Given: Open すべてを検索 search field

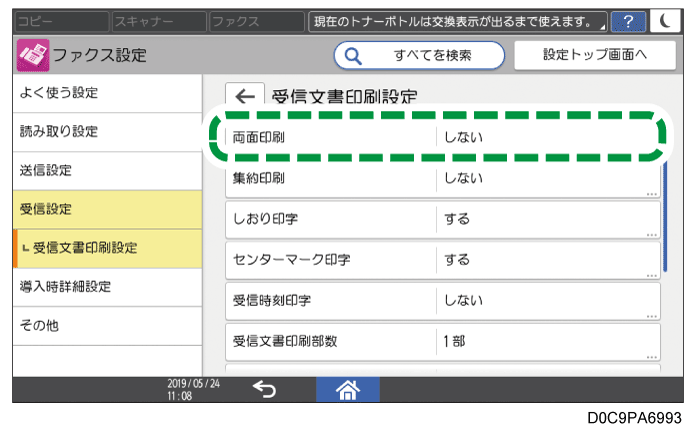Looking at the screenshot, I should [x=419, y=55].
